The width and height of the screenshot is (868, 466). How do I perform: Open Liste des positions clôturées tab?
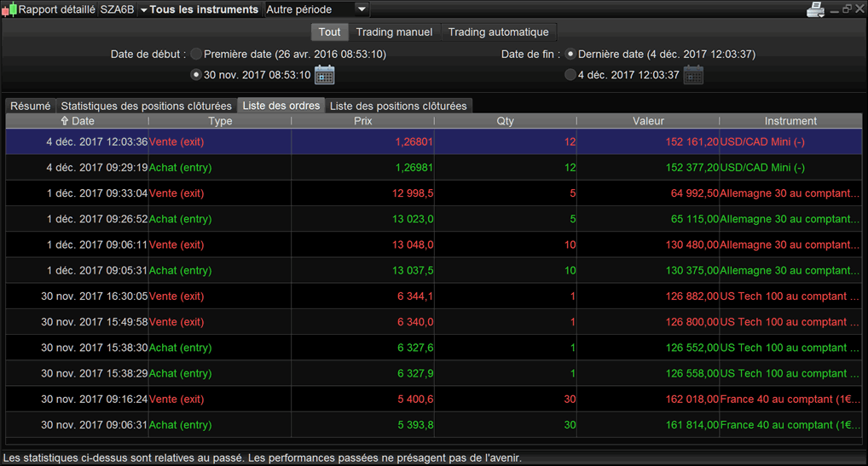(x=398, y=106)
